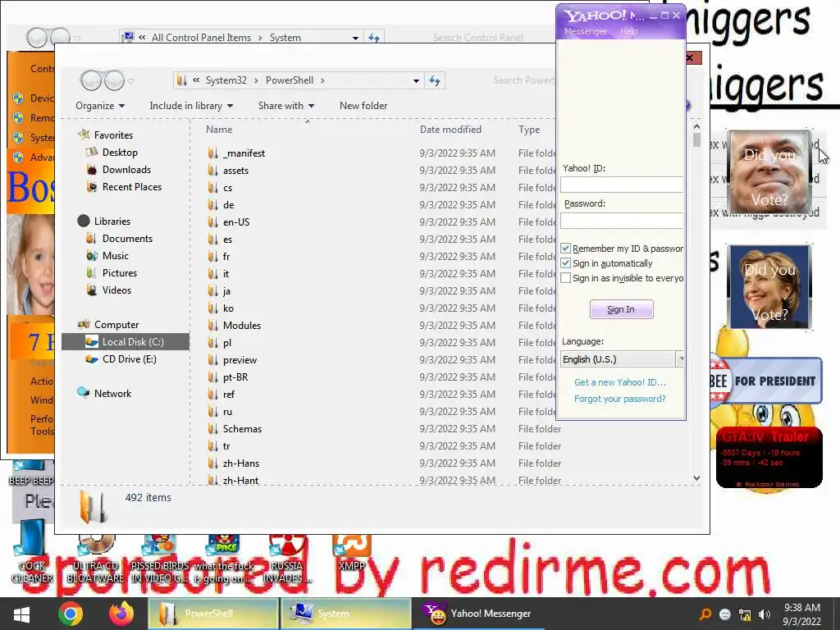Click the Refresh button in System window
Image resolution: width=840 pixels, height=630 pixels.
(x=374, y=38)
